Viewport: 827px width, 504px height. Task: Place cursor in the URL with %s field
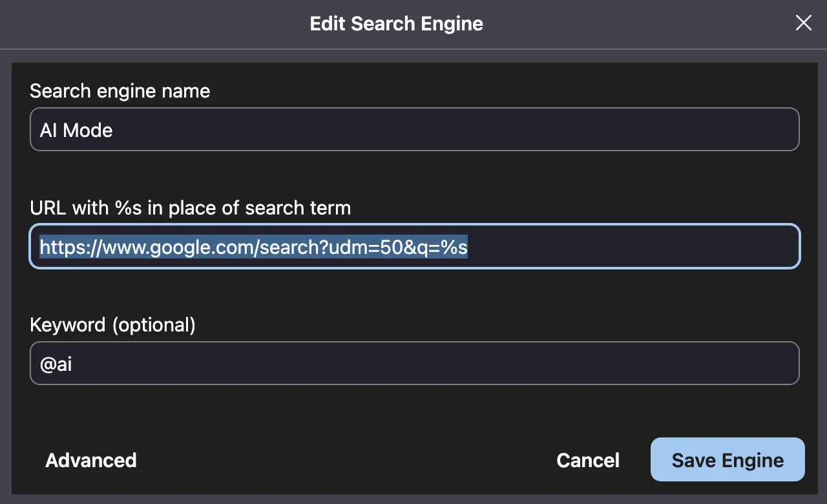(413, 246)
